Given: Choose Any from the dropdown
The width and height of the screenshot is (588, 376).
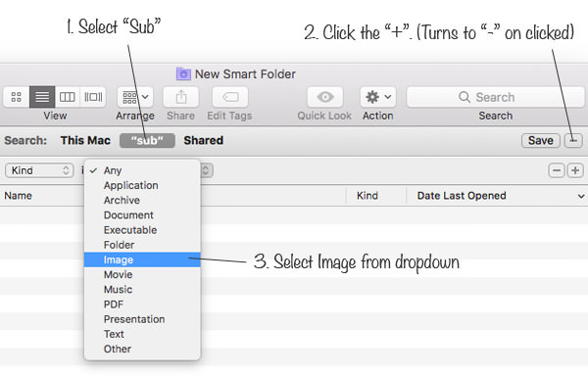Looking at the screenshot, I should [x=142, y=170].
